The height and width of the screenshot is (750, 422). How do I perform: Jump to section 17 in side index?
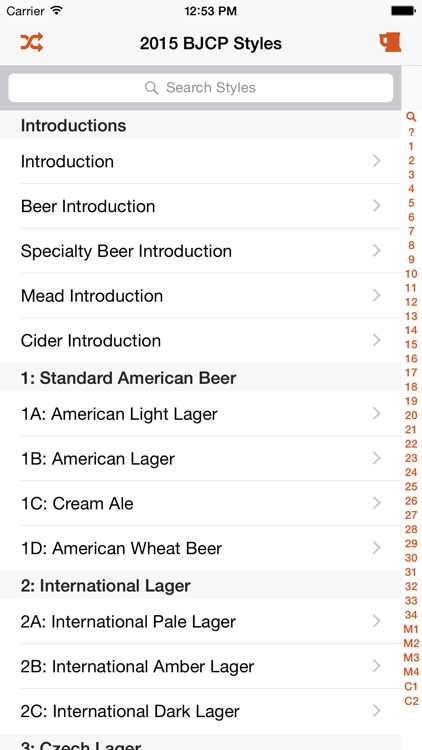click(411, 373)
